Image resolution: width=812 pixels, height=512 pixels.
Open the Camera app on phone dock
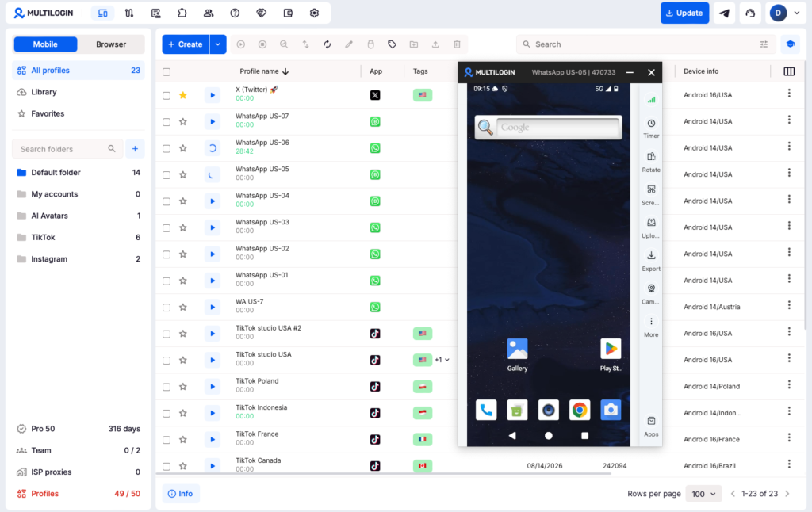point(611,410)
